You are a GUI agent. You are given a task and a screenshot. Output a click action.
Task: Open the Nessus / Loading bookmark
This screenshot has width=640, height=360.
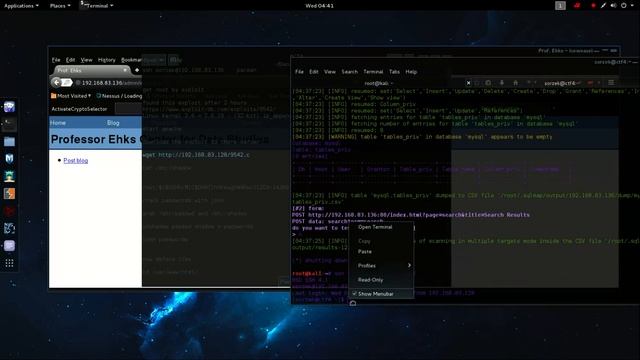pyautogui.click(x=119, y=96)
